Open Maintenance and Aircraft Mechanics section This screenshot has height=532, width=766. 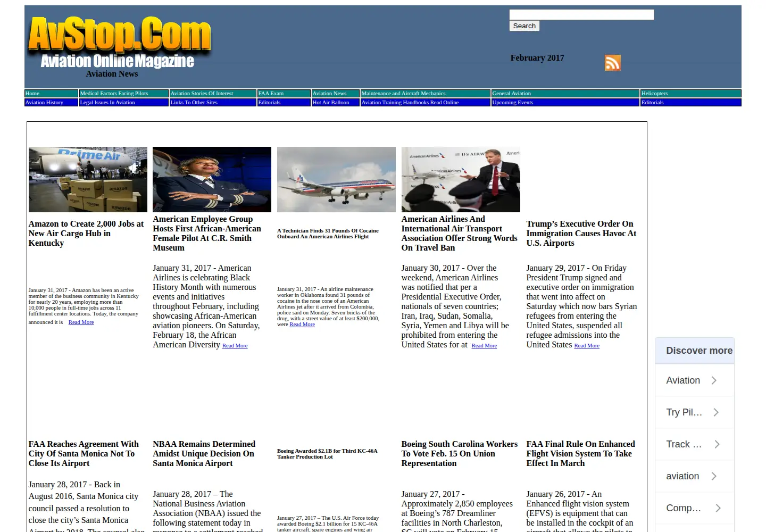pos(403,94)
